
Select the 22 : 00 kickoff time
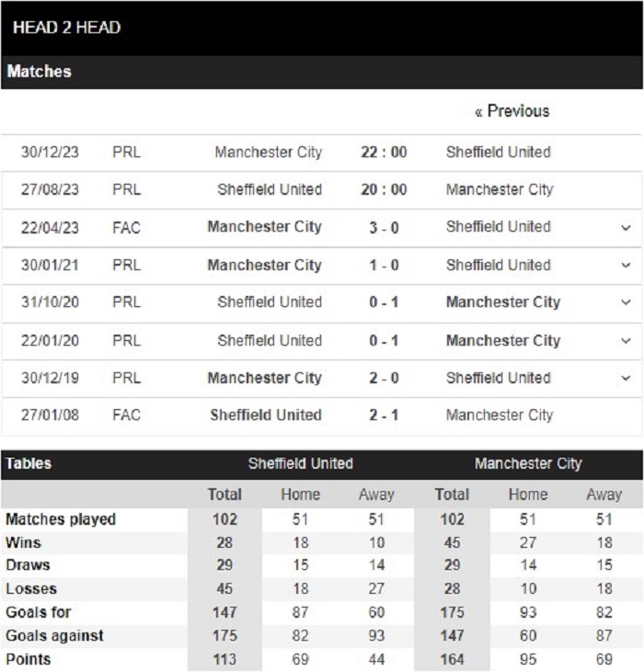pos(384,153)
